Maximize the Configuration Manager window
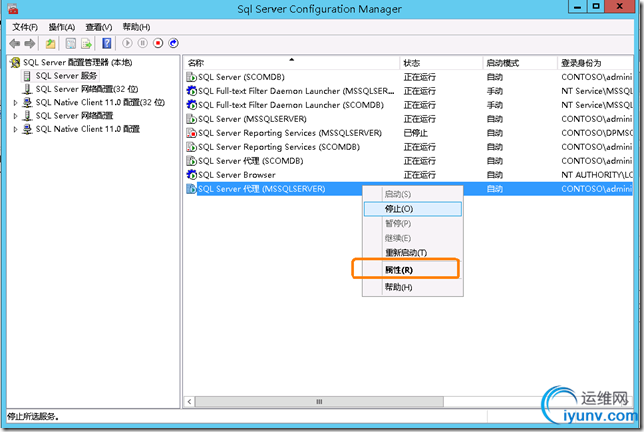 coord(596,7)
